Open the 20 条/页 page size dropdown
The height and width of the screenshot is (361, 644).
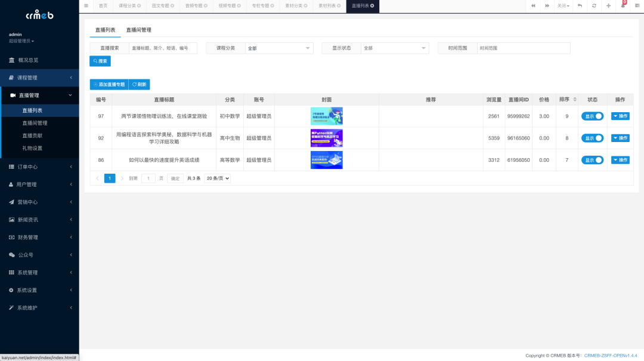click(217, 178)
